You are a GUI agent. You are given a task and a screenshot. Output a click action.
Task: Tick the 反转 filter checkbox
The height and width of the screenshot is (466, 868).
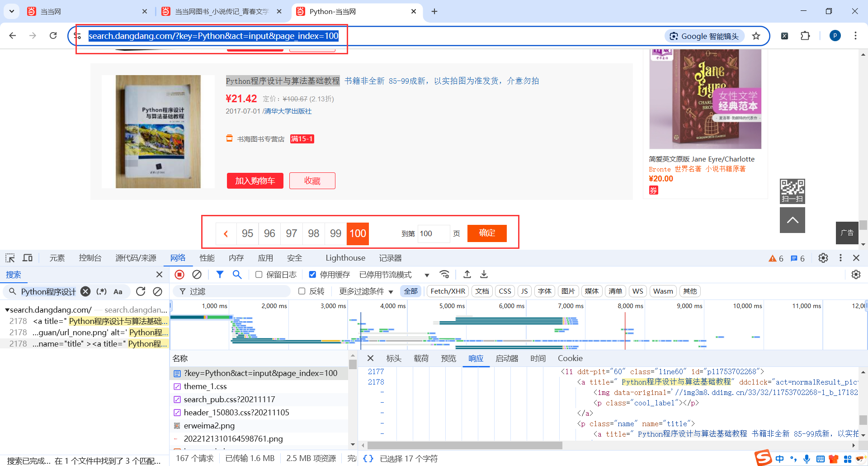click(x=302, y=291)
